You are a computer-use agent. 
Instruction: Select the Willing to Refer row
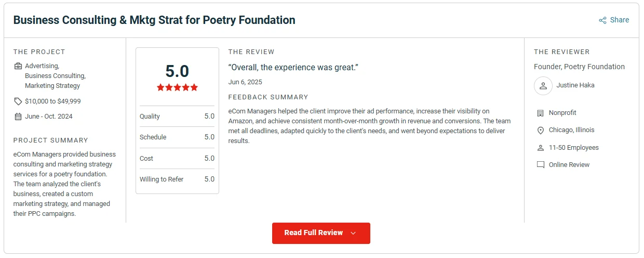click(x=177, y=179)
